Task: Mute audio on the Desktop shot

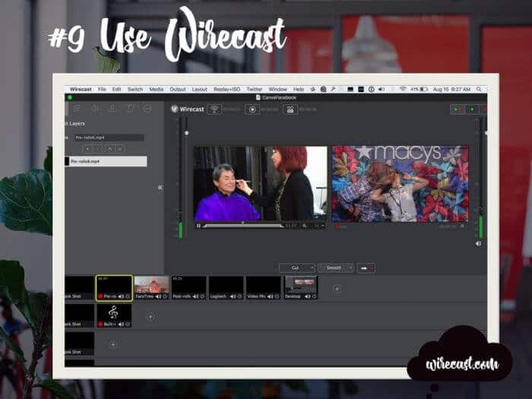Action: point(308,296)
